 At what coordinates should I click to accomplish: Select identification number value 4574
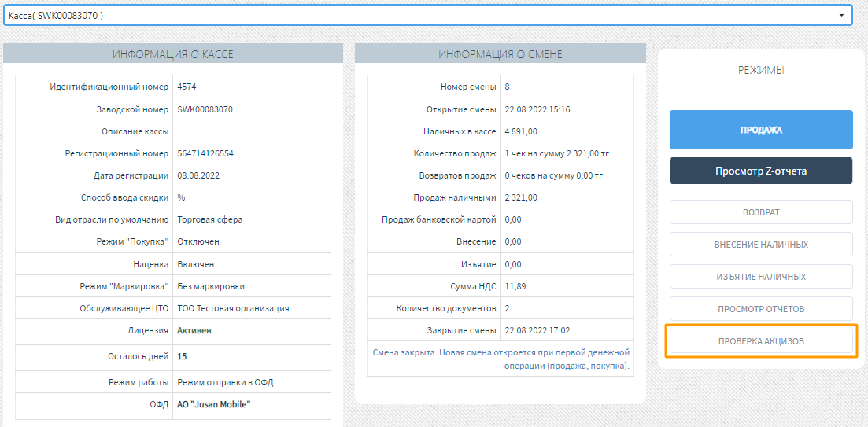[x=187, y=87]
